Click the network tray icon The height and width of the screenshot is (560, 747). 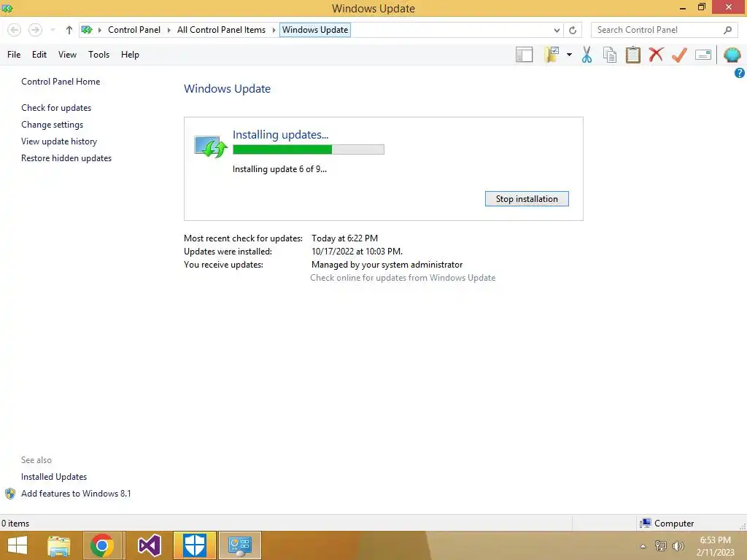[x=661, y=546]
